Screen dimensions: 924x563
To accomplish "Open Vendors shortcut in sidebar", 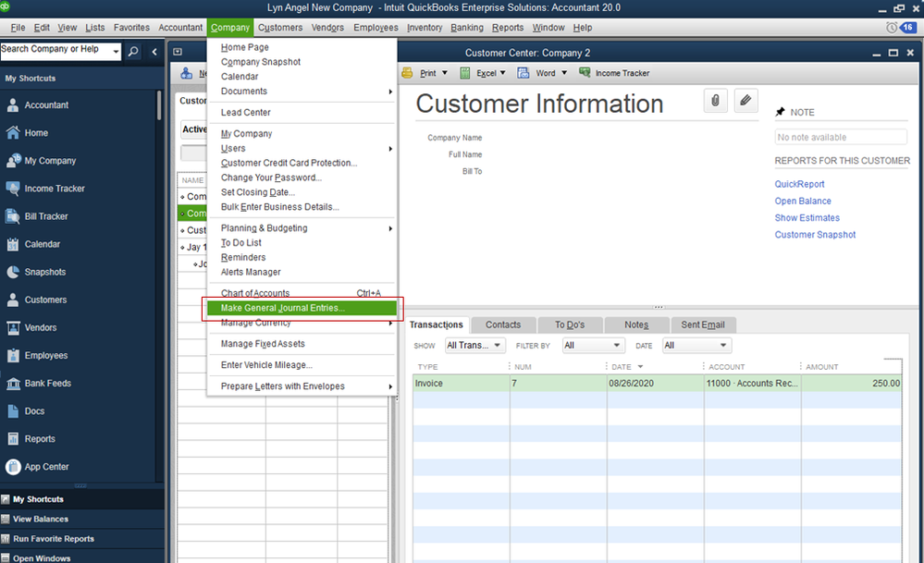I will coord(31,327).
